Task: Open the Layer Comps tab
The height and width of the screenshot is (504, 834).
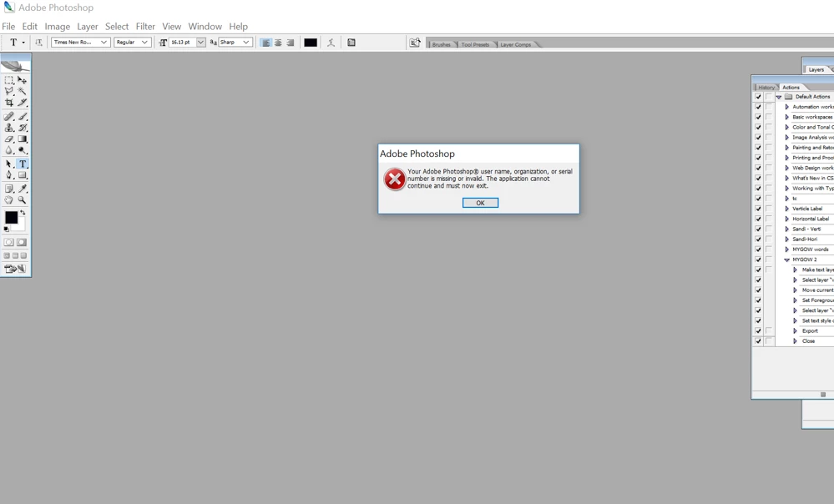Action: point(515,45)
